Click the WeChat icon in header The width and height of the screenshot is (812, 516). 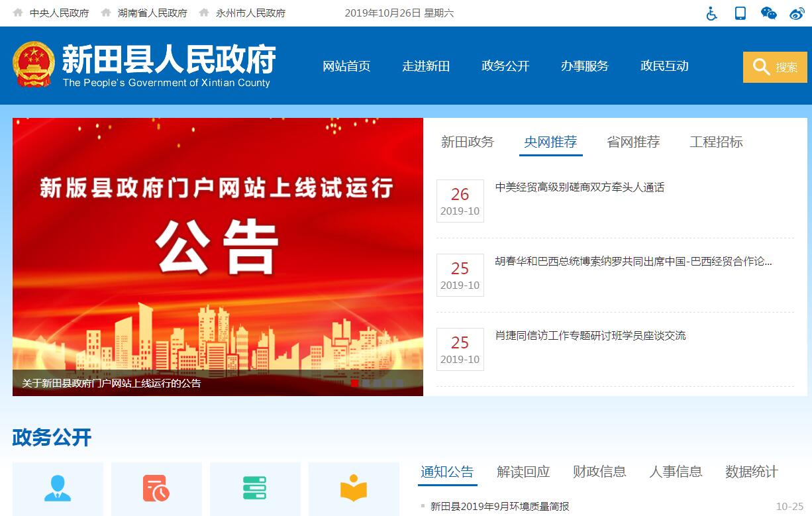pos(768,13)
